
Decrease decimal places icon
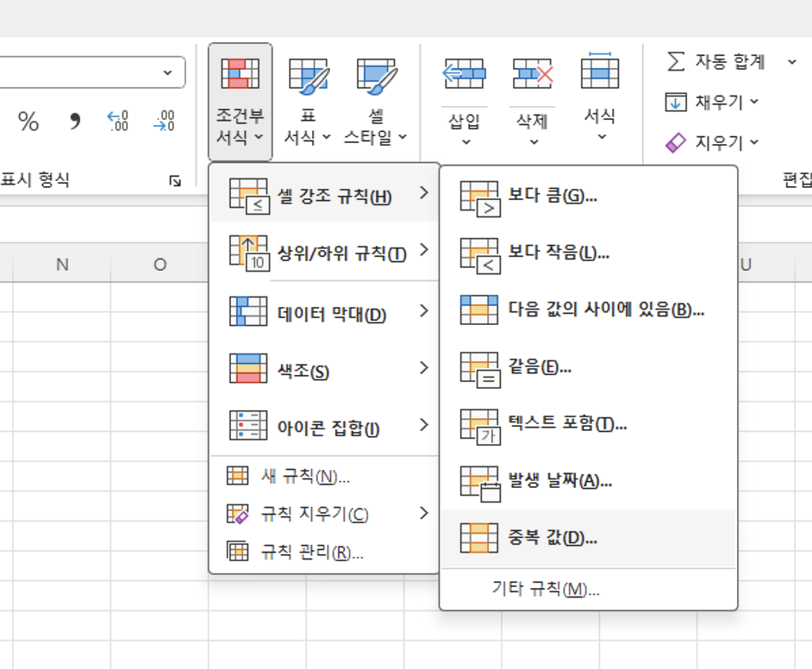164,122
